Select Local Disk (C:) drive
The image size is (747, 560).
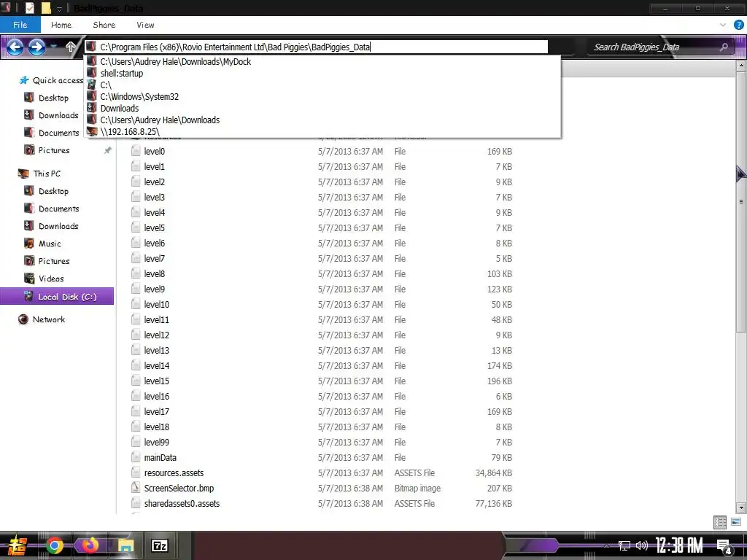(x=57, y=296)
